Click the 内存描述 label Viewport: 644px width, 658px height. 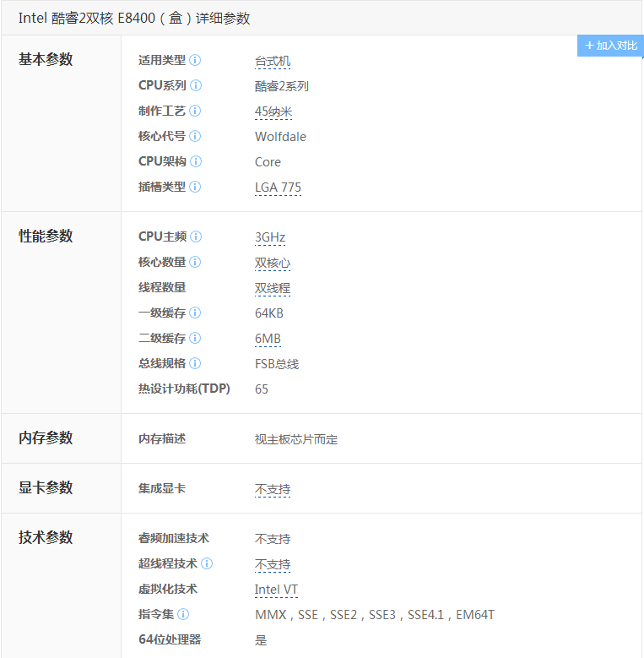point(162,439)
